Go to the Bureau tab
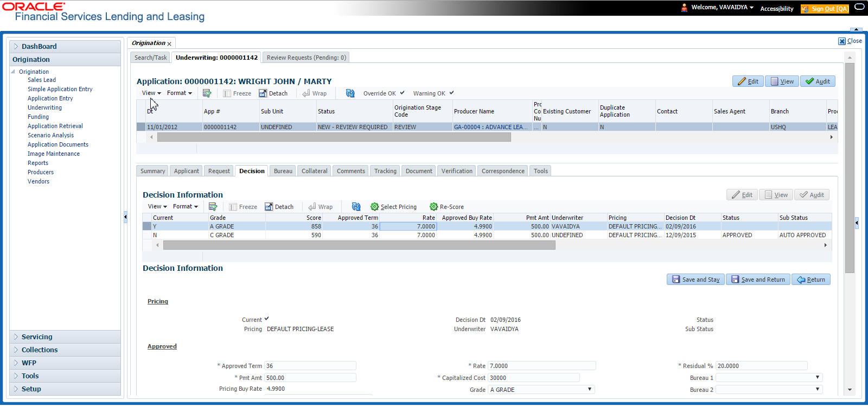This screenshot has width=868, height=406. pyautogui.click(x=283, y=171)
